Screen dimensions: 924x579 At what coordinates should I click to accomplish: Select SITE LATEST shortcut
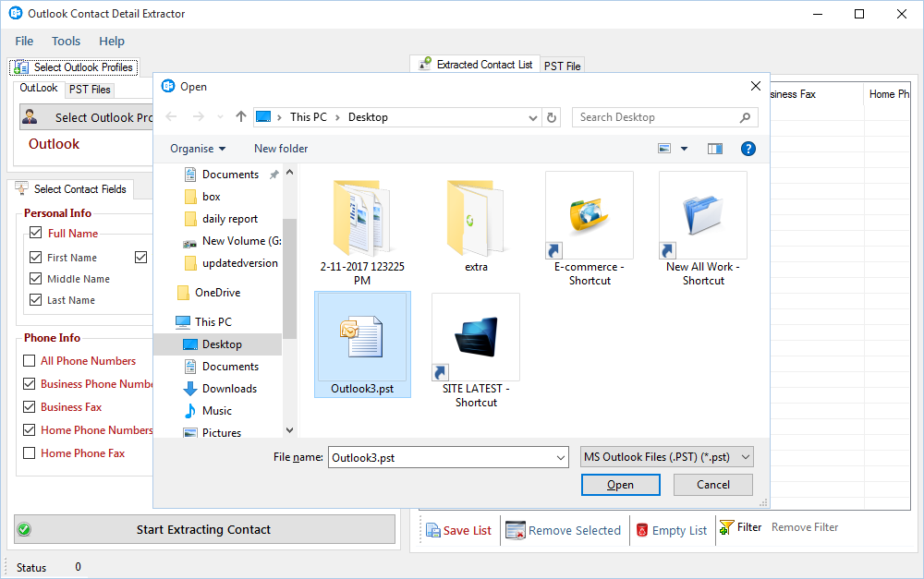point(476,352)
